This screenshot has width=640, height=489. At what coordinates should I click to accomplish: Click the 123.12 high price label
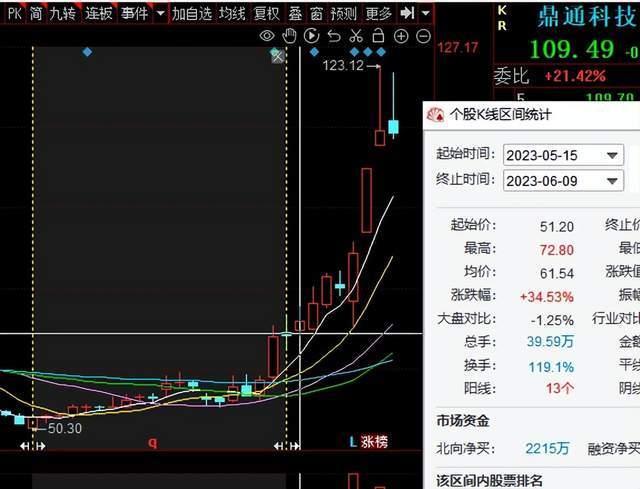pyautogui.click(x=343, y=65)
